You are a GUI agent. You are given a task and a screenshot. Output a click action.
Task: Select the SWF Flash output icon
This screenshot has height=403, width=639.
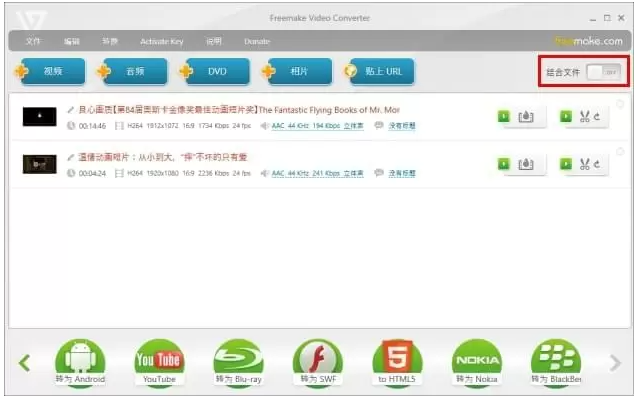click(x=317, y=358)
